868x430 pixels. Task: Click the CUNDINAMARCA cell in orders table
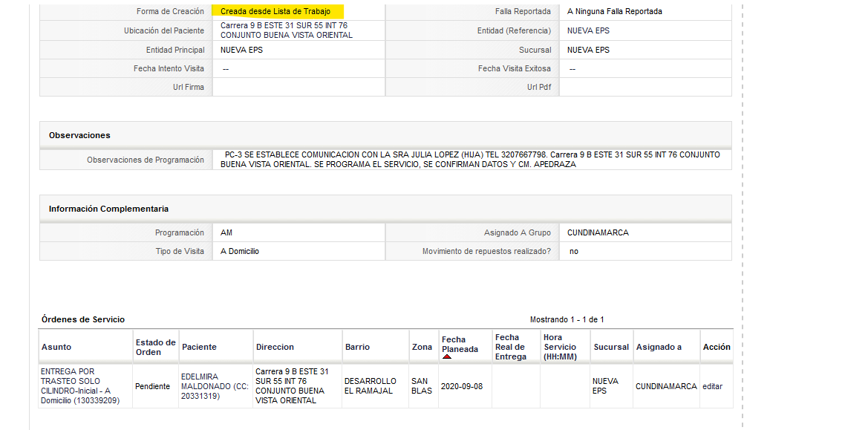coord(666,386)
